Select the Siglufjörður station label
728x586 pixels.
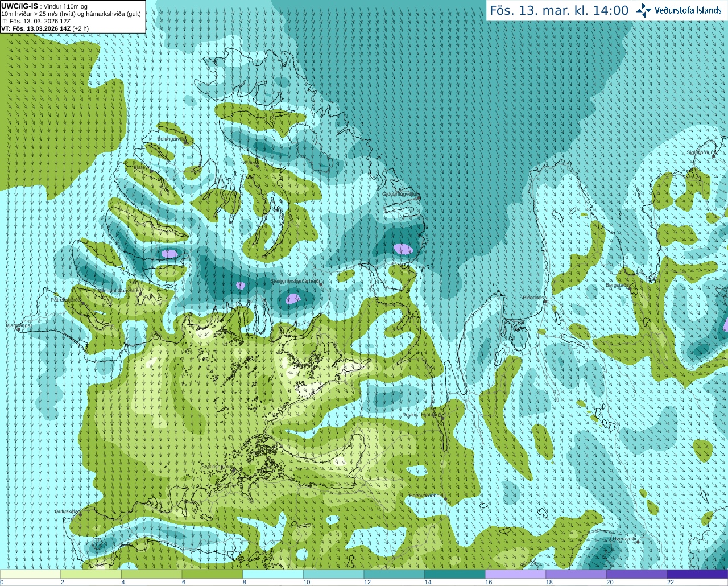coord(698,152)
